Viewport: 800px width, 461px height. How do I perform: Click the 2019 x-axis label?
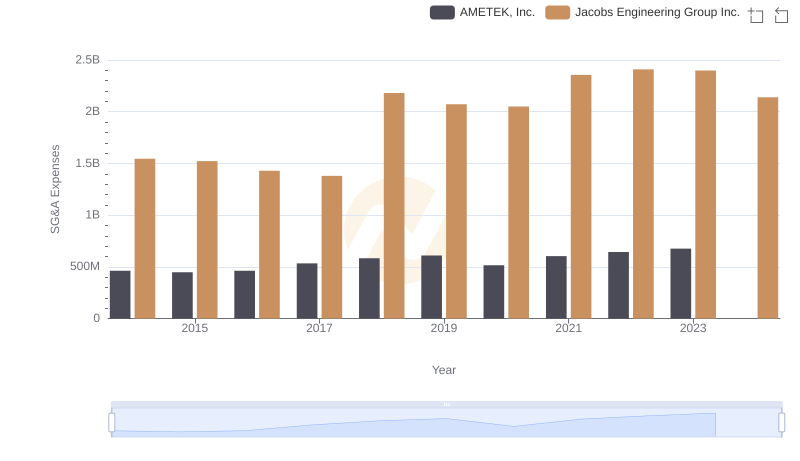tap(444, 328)
